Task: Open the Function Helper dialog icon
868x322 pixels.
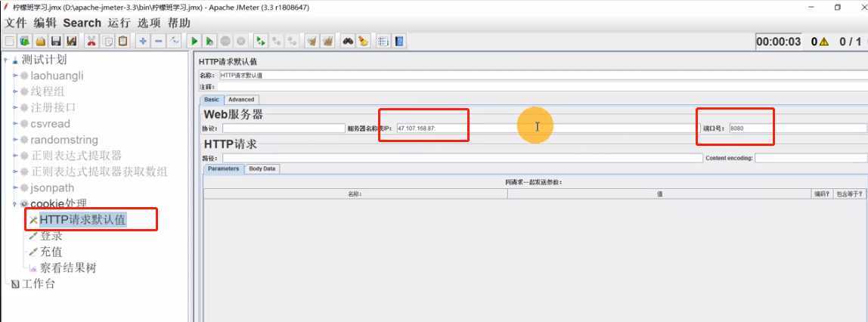Action: pos(383,41)
